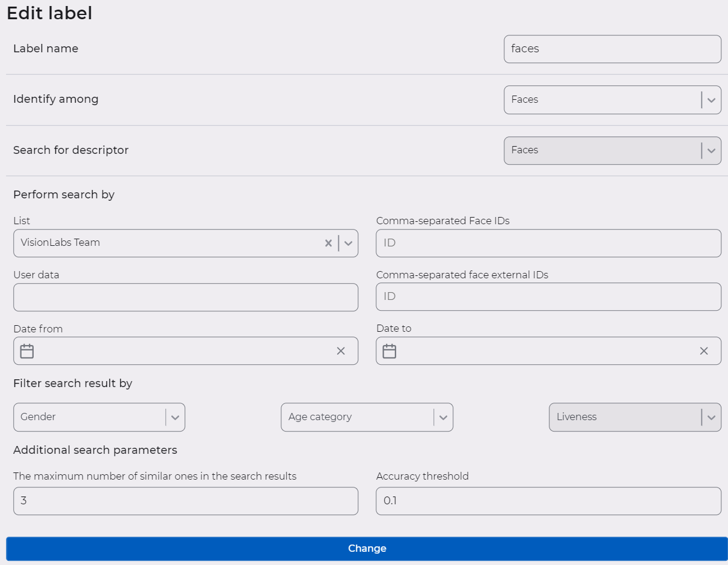Click the Date to input area
728x565 pixels.
[541, 350]
